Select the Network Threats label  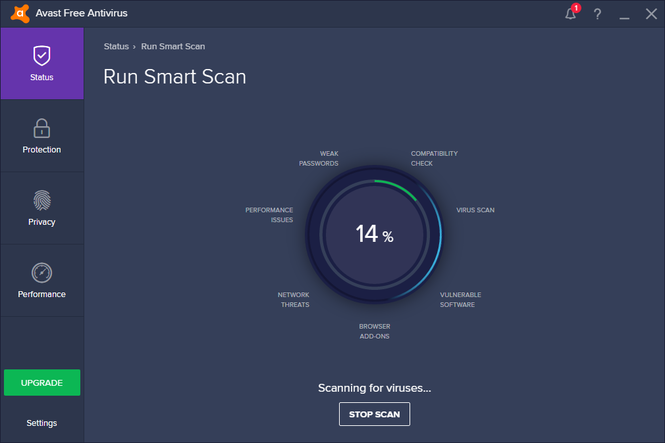293,299
